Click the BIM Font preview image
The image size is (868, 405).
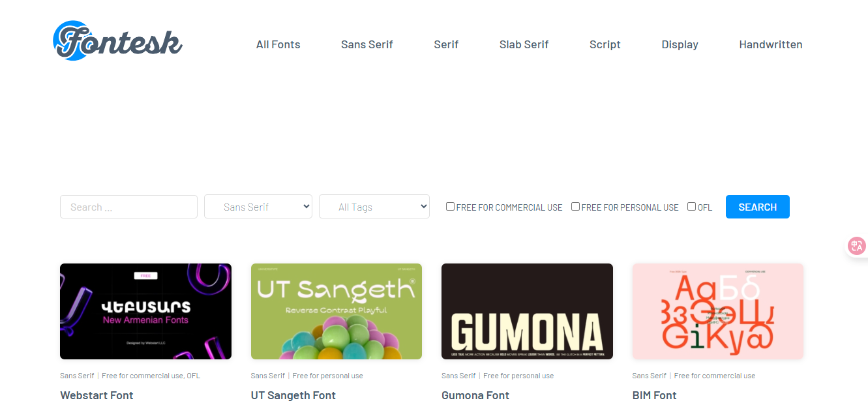[x=718, y=311]
